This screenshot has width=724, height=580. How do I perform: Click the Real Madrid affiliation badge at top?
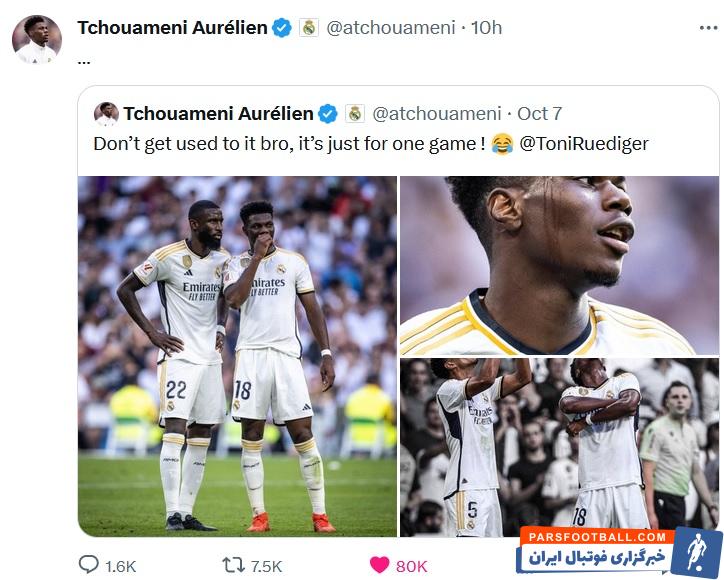309,28
